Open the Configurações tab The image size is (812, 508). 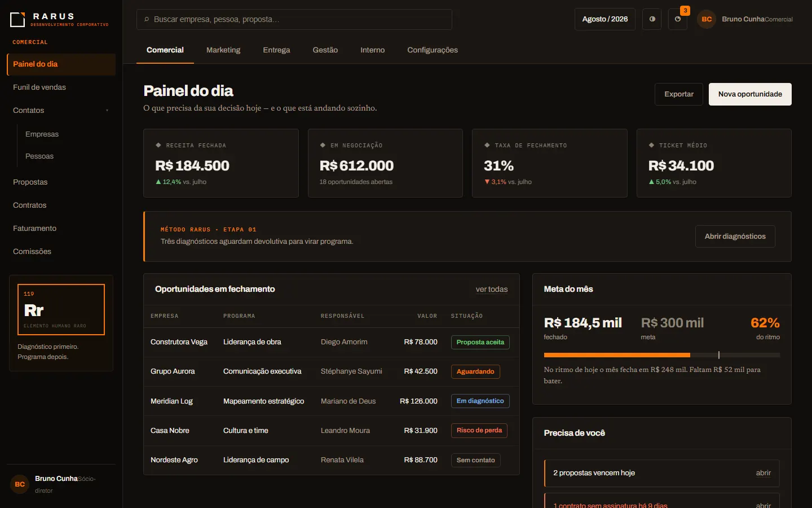433,50
